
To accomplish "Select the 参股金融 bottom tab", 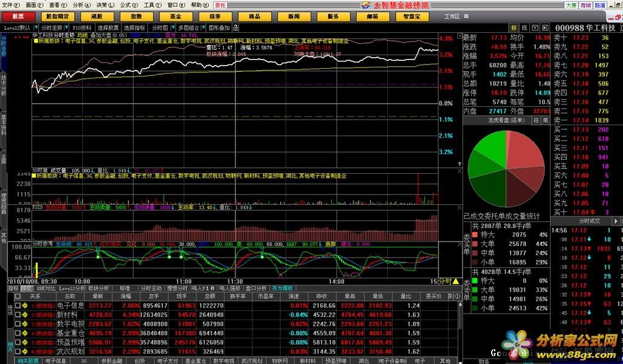I will 112,361.
